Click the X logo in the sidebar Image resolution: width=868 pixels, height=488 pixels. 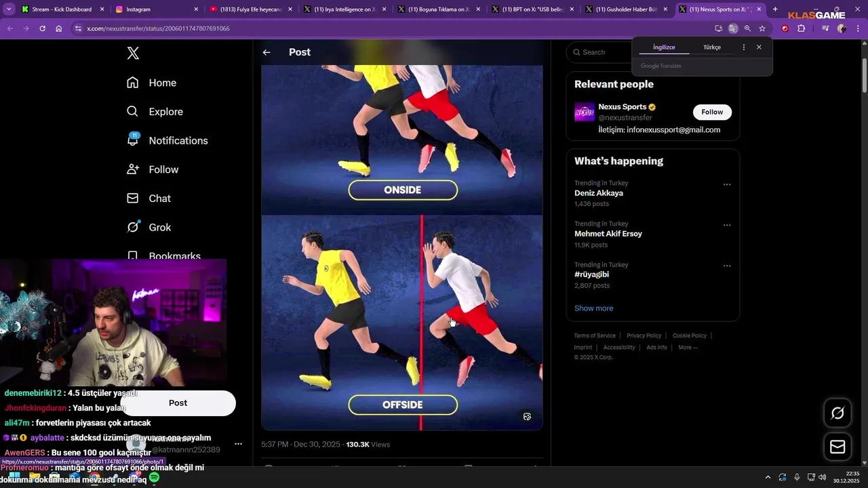[x=133, y=54]
